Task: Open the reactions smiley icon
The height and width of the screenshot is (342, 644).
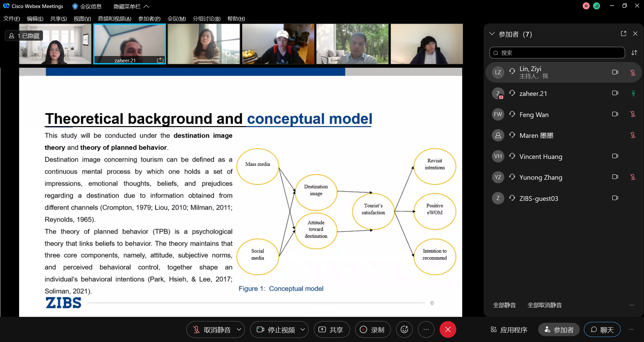Action: pyautogui.click(x=404, y=330)
